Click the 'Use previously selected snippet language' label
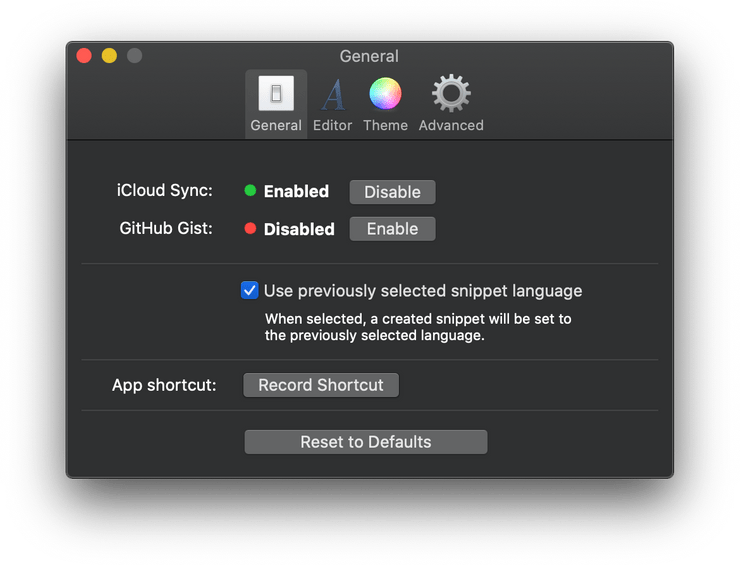The image size is (740, 565). (x=423, y=291)
